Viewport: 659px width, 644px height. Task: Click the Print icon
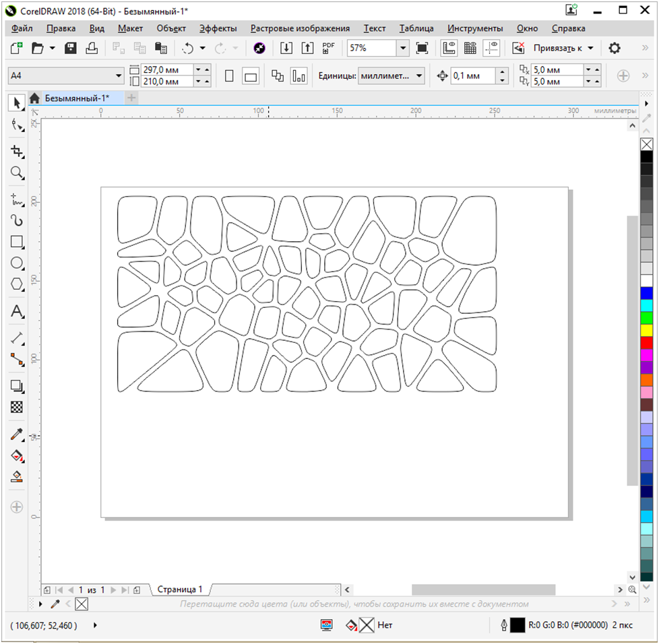92,48
